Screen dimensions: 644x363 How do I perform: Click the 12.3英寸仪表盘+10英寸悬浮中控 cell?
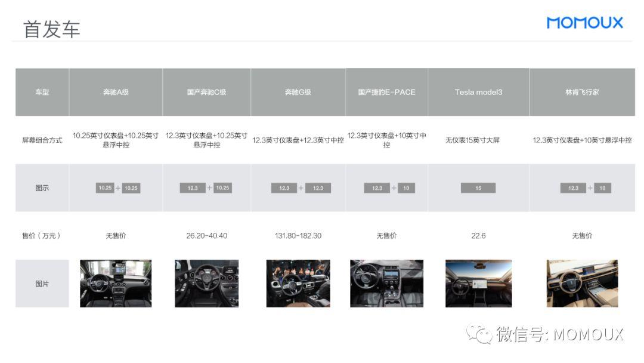tap(582, 140)
